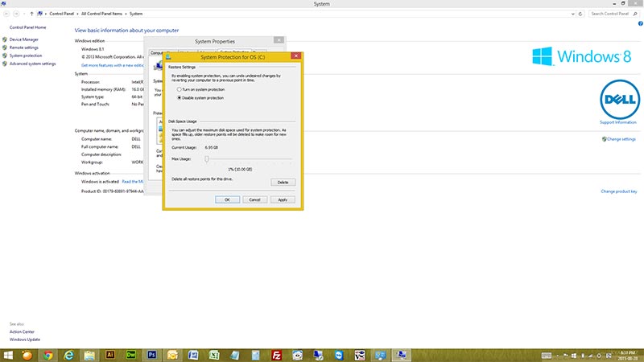This screenshot has height=362, width=644.
Task: Click Change settings link
Action: coord(621,139)
